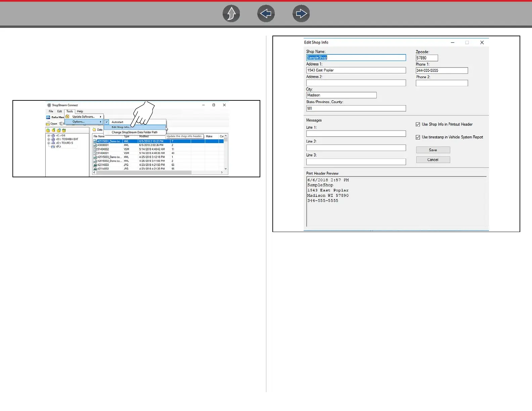The width and height of the screenshot is (532, 411).
Task: Click the Phone 1 field
Action: coord(442,71)
